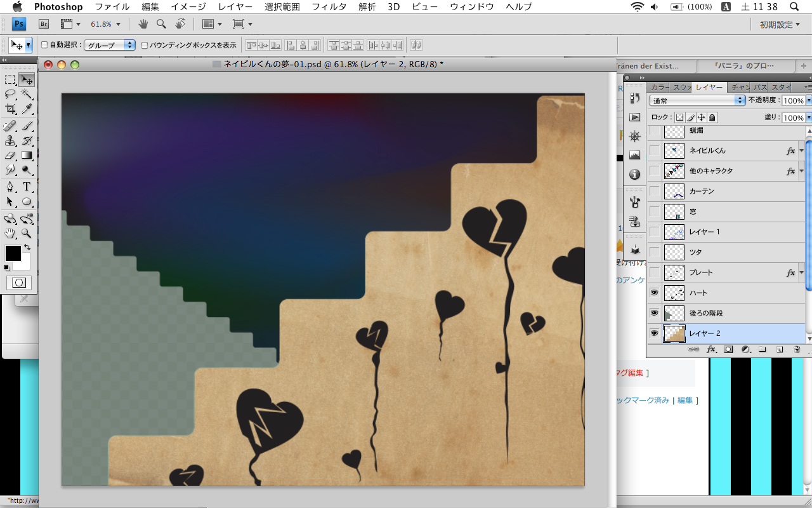Show the カーテン layer
This screenshot has height=508, width=812.
(654, 191)
